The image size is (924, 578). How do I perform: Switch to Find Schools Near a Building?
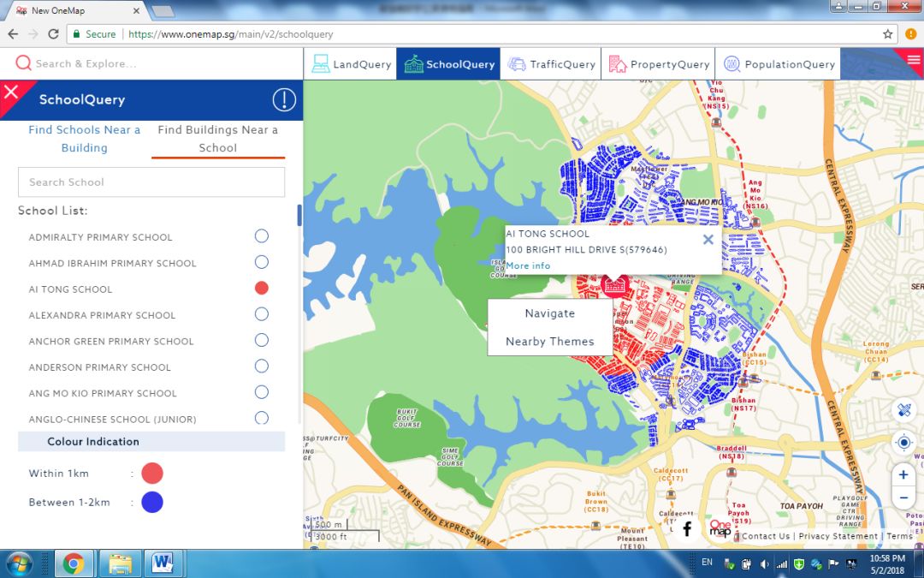pyautogui.click(x=84, y=139)
